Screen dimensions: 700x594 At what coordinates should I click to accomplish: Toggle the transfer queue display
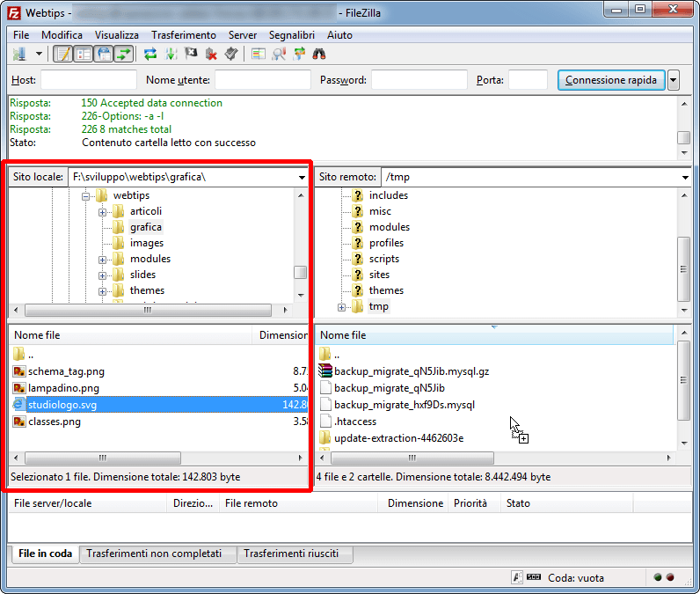124,55
